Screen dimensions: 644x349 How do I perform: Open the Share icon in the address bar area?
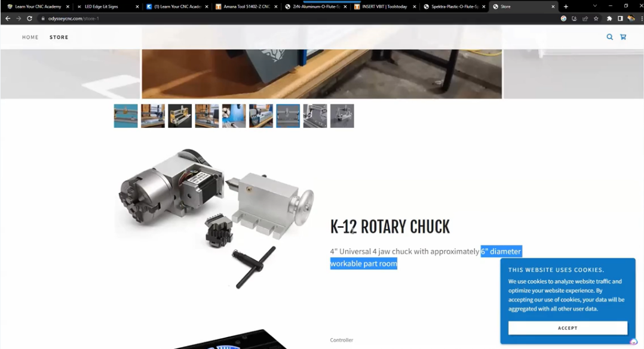pos(585,18)
